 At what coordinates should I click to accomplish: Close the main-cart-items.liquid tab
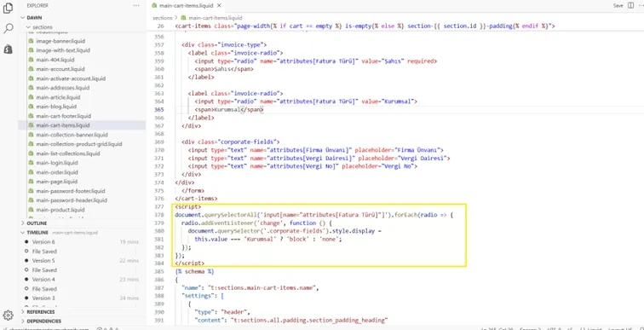219,6
